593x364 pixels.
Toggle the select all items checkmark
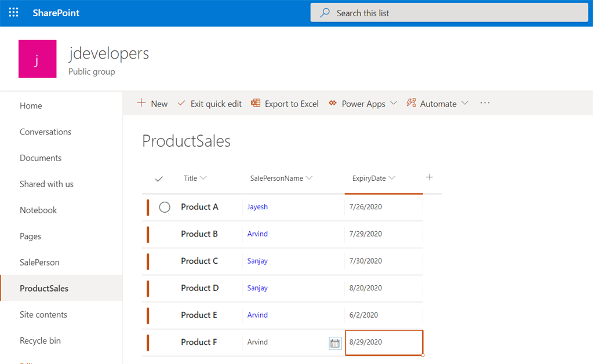tap(159, 179)
